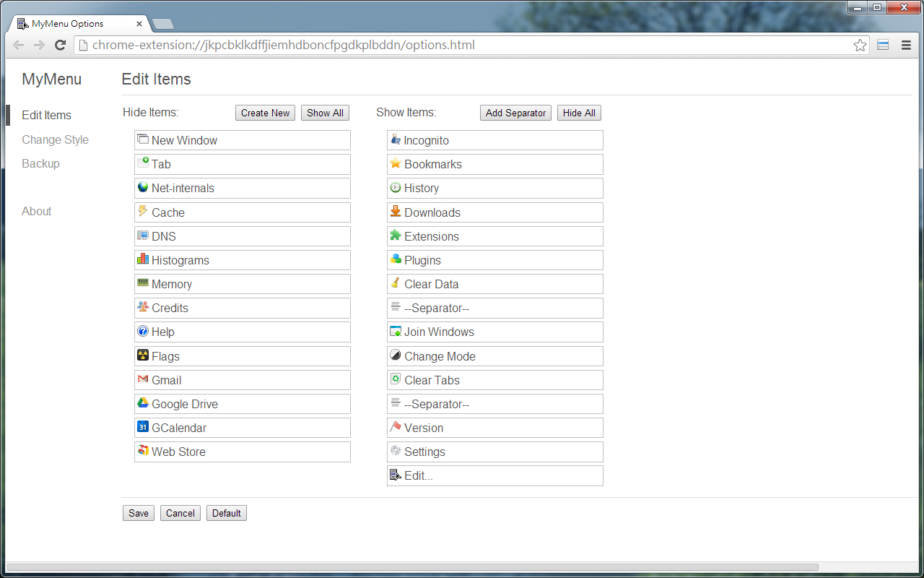Open the MyMenu extension toolbar icon
Image resolution: width=924 pixels, height=578 pixels.
(x=883, y=46)
